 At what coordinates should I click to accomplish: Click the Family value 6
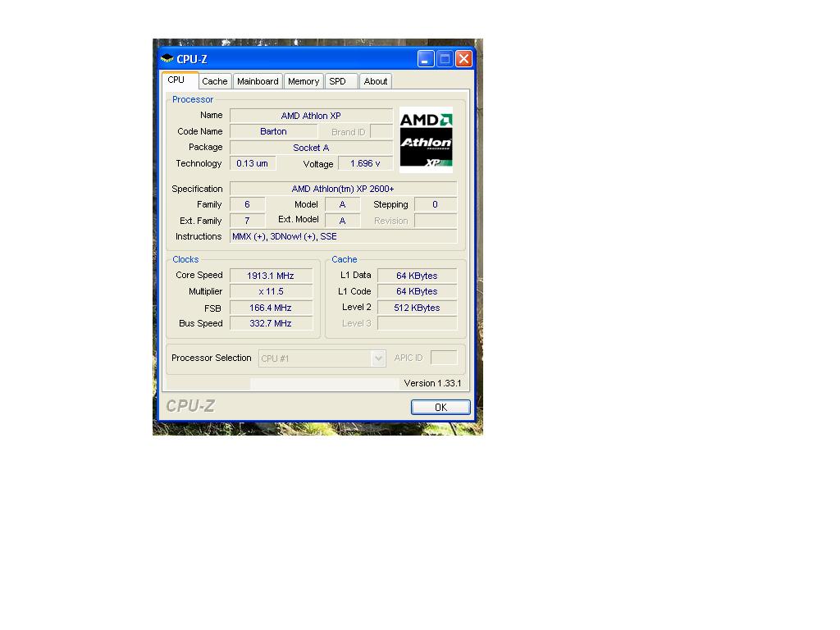(248, 204)
